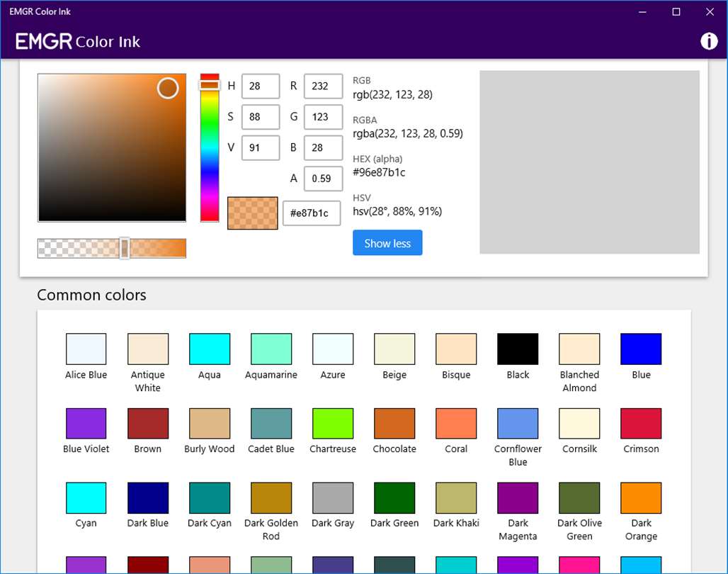The width and height of the screenshot is (728, 574).
Task: Click the R red input field
Action: pos(323,86)
